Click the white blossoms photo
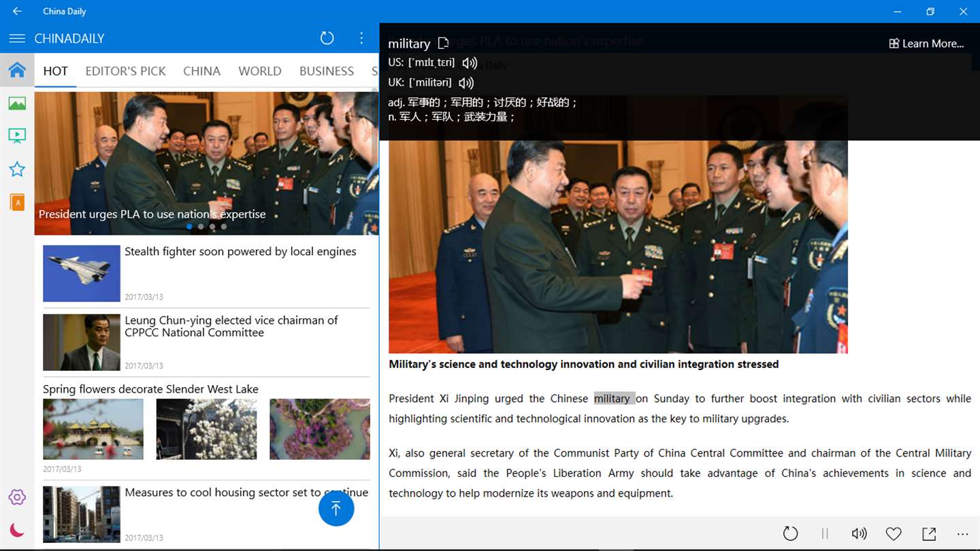The height and width of the screenshot is (551, 980). pos(207,429)
